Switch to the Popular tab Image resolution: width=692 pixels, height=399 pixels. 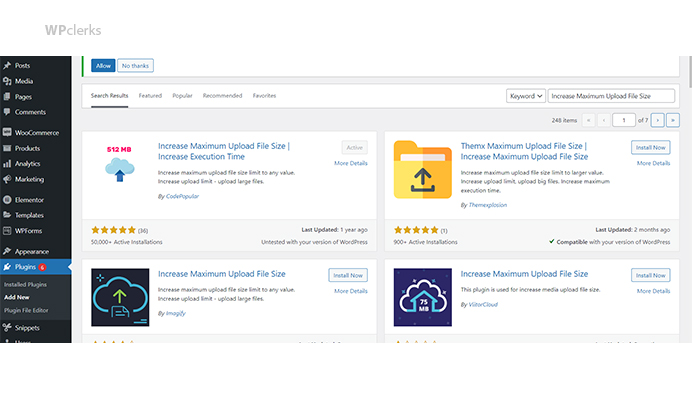(x=182, y=96)
